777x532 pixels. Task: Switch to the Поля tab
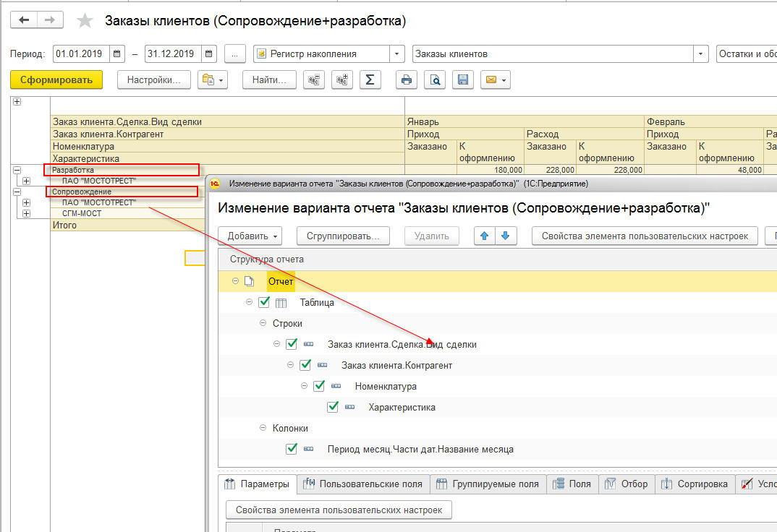coord(572,484)
